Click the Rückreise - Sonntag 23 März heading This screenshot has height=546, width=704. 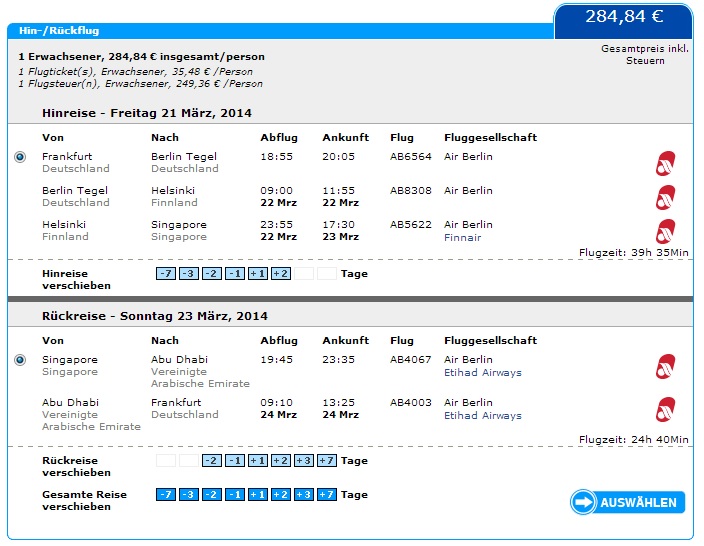point(155,316)
